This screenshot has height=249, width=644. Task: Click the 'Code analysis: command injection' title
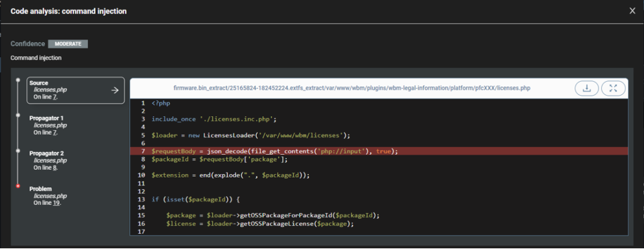(69, 12)
